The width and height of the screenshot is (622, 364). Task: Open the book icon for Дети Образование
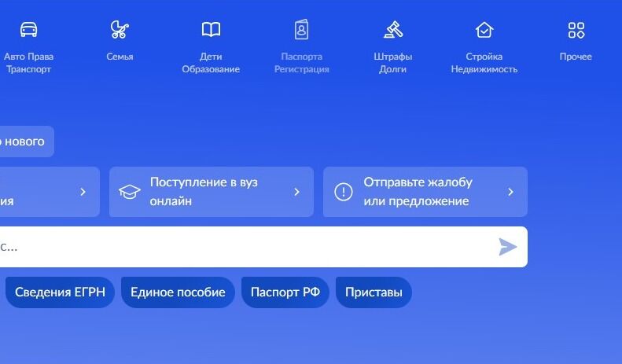click(x=211, y=30)
